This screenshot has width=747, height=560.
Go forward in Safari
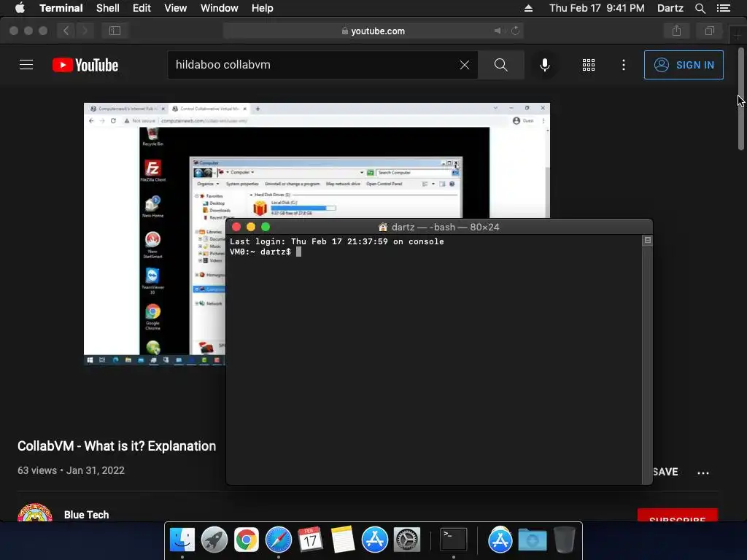point(85,31)
